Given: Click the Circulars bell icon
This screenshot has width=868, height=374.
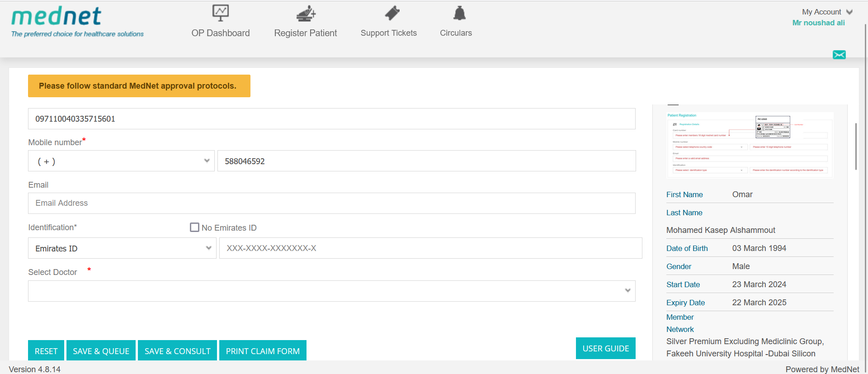Looking at the screenshot, I should point(459,13).
